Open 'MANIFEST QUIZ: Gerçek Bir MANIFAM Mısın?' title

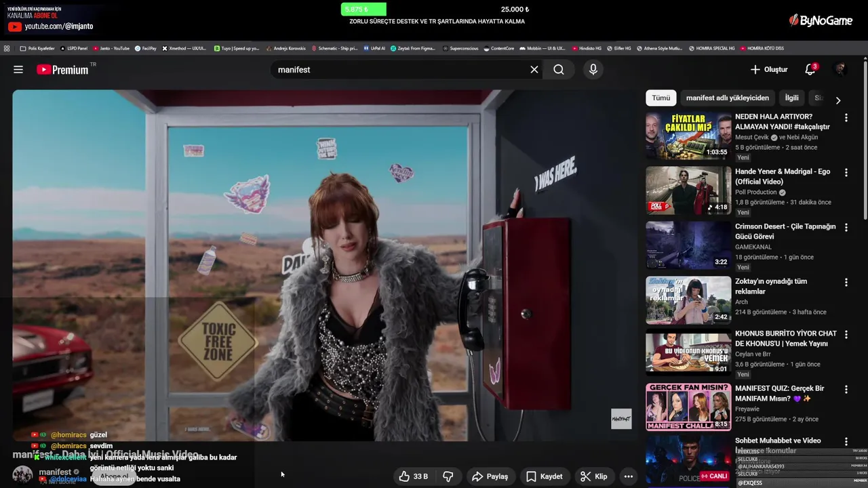click(x=780, y=393)
